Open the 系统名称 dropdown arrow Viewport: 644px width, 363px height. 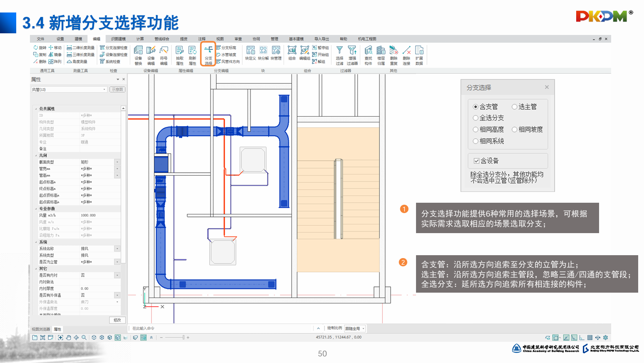(117, 249)
